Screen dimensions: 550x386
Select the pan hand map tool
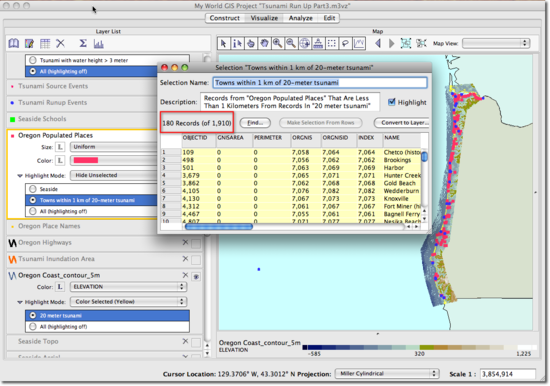[x=264, y=43]
